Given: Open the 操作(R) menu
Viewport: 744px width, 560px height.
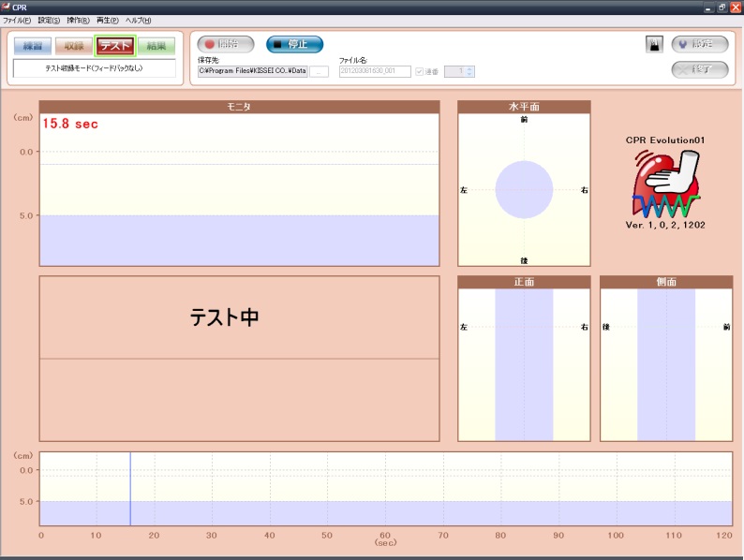Looking at the screenshot, I should pos(79,20).
